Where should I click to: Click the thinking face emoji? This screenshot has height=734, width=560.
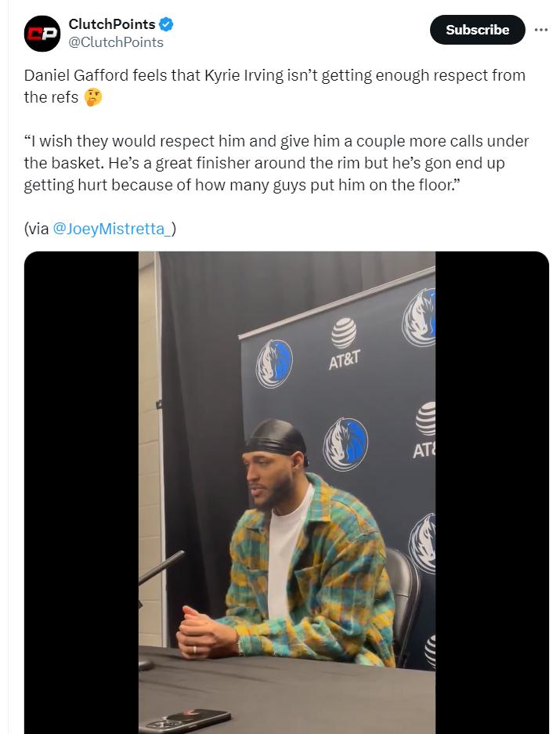coord(93,98)
